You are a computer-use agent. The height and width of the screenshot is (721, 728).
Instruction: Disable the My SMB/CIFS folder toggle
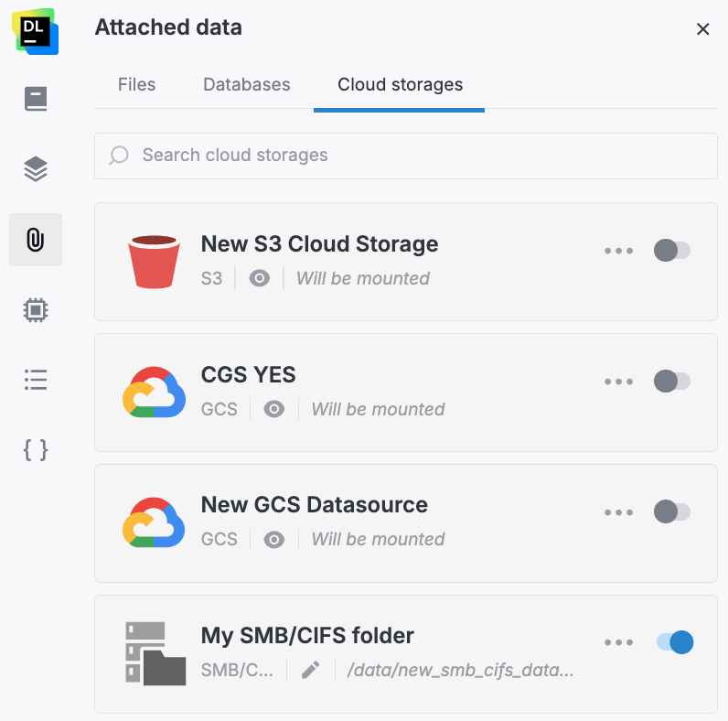pyautogui.click(x=675, y=642)
